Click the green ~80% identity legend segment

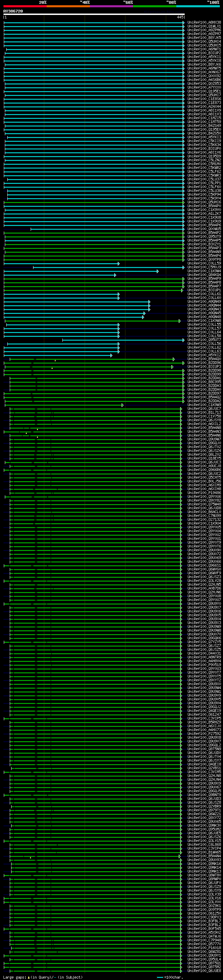coord(155,6)
